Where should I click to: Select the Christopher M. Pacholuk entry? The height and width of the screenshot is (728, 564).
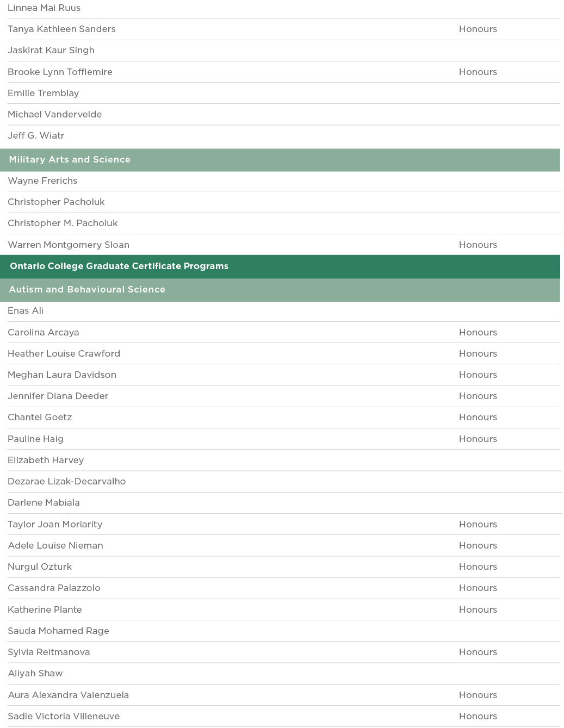coord(63,223)
